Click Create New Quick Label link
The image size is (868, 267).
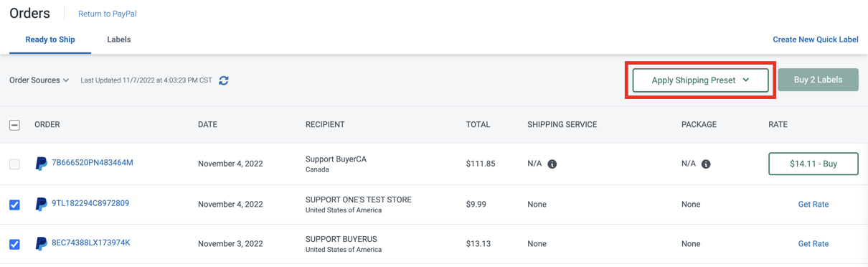pos(816,39)
